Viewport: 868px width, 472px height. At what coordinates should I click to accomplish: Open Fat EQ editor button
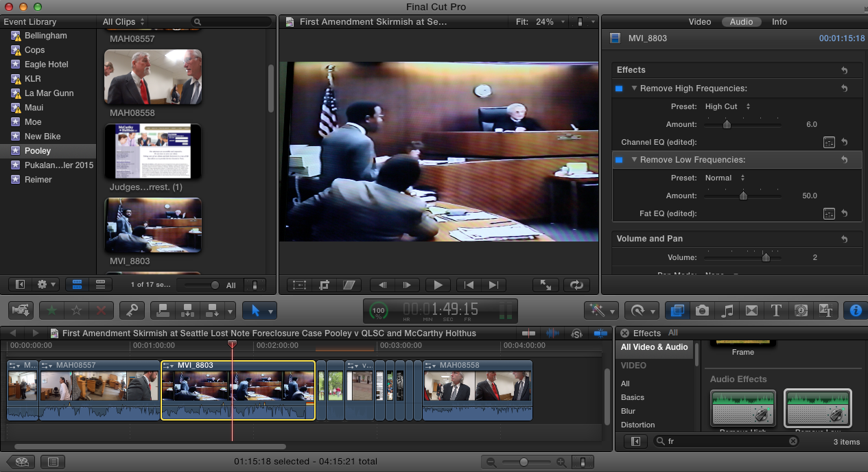click(x=829, y=213)
